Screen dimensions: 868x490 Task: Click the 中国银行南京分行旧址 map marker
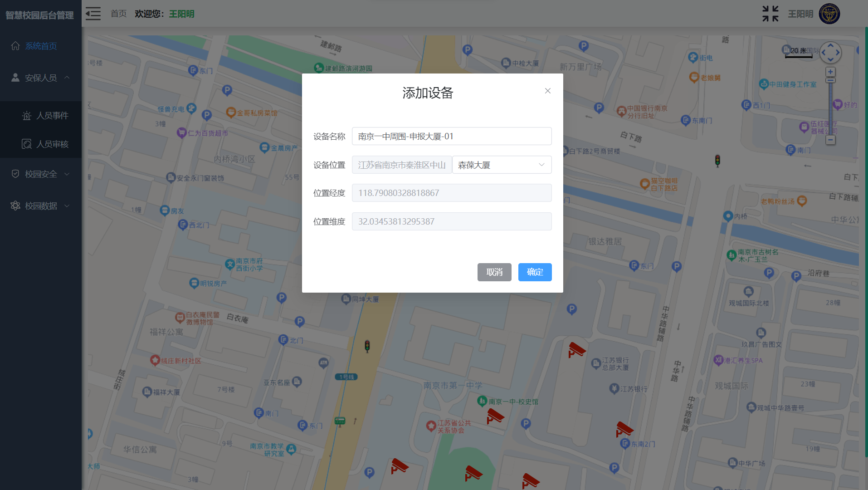(x=622, y=111)
